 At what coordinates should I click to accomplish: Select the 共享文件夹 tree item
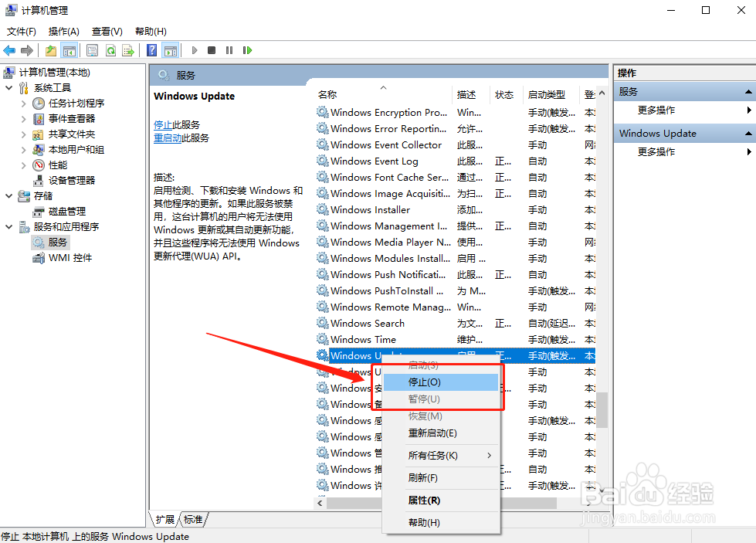71,134
